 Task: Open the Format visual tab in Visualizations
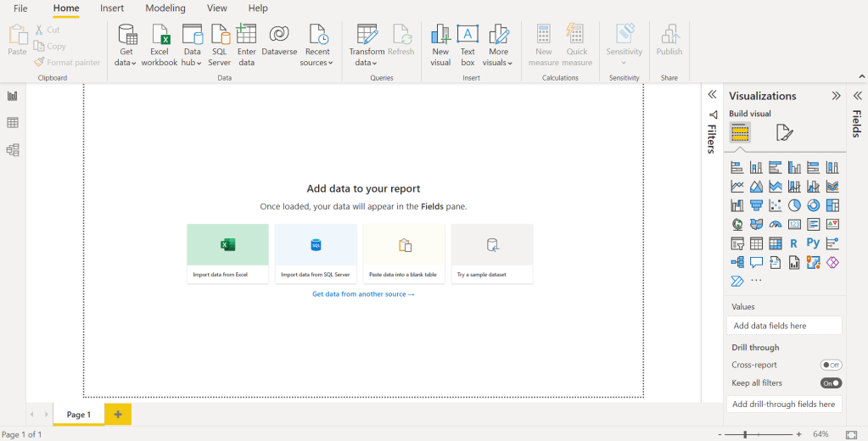click(784, 133)
